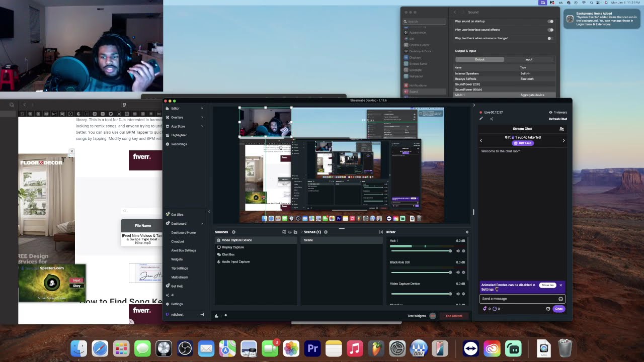The width and height of the screenshot is (644, 362).
Task: Toggle Play feedback when volume is changed
Action: pyautogui.click(x=550, y=38)
